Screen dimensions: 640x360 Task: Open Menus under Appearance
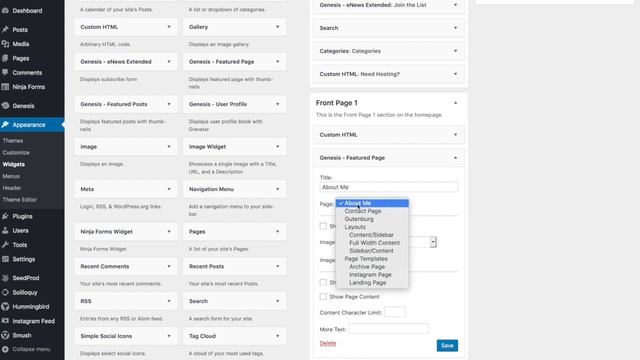pyautogui.click(x=11, y=176)
